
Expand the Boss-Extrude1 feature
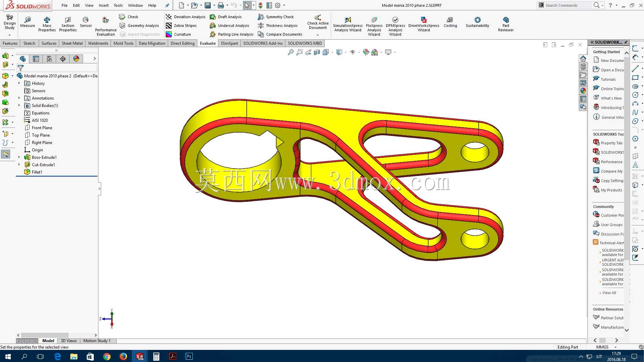coord(19,157)
